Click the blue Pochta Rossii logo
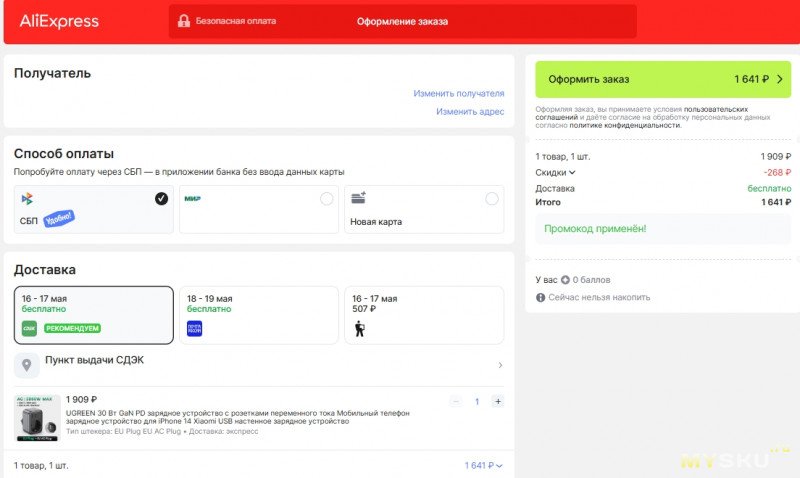Viewport: 800px width, 478px height. [194, 329]
